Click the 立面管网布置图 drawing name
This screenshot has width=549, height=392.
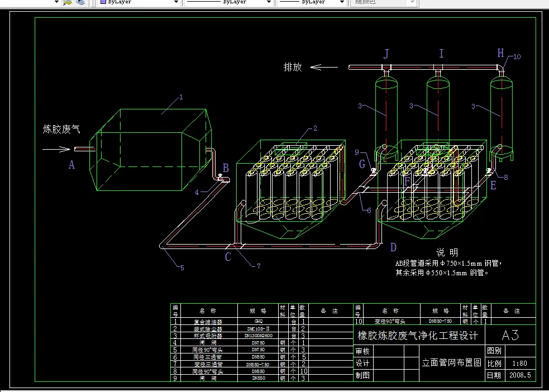point(452,362)
